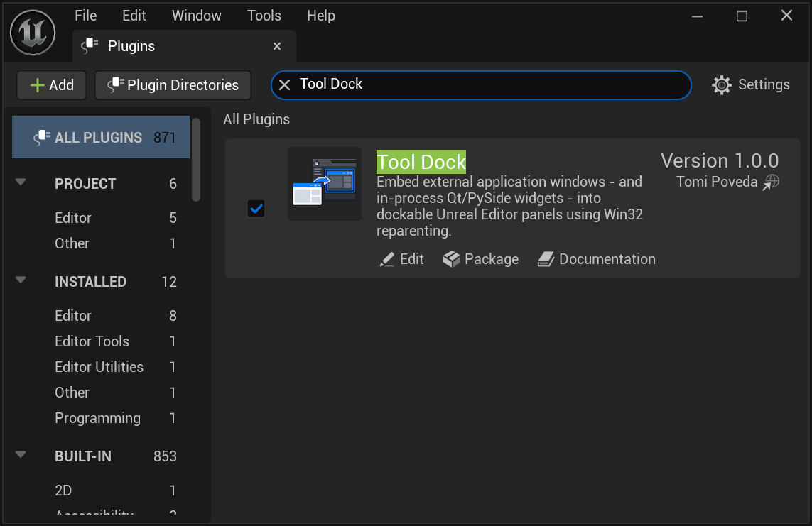Open Plugin Directories
Screen dimensions: 812x526
click(173, 84)
